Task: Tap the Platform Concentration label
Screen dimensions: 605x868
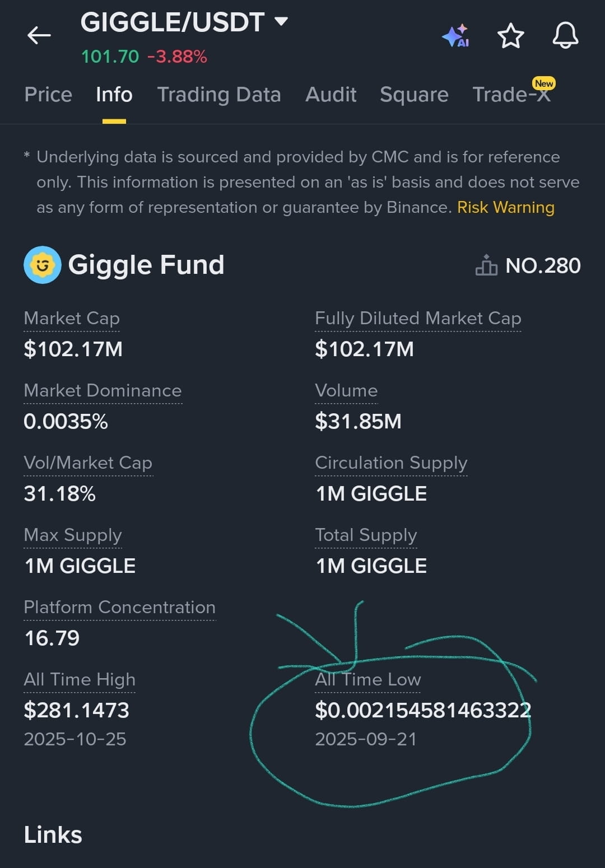Action: [119, 607]
